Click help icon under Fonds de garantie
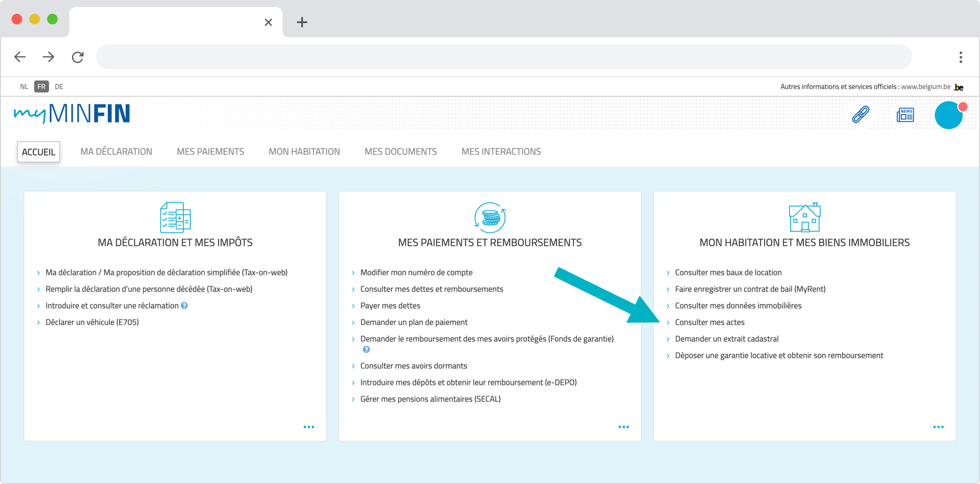980x484 pixels. tap(366, 349)
